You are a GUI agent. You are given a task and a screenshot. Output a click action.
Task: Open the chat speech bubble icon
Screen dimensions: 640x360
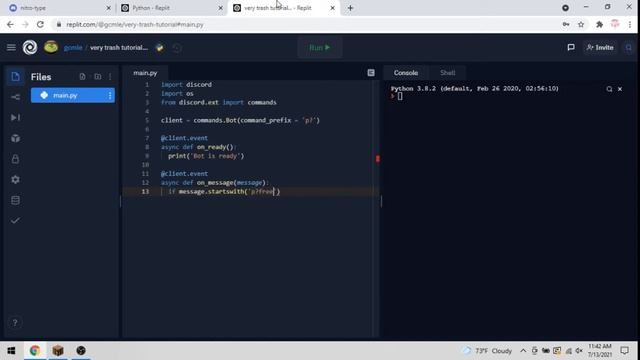click(x=571, y=48)
